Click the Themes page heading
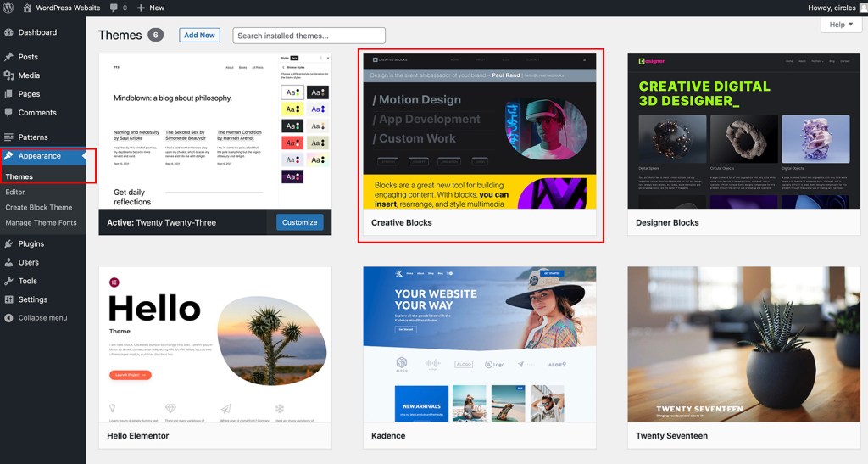This screenshot has height=464, width=868. 120,35
